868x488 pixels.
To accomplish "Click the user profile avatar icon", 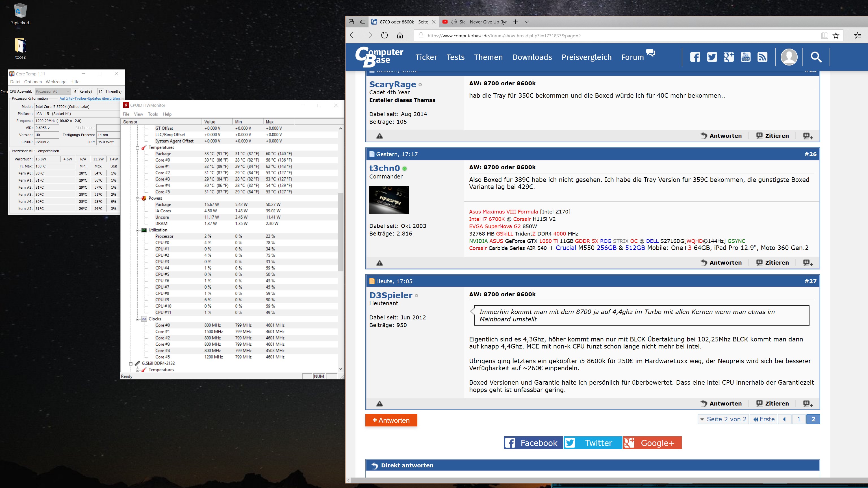I will coord(789,57).
